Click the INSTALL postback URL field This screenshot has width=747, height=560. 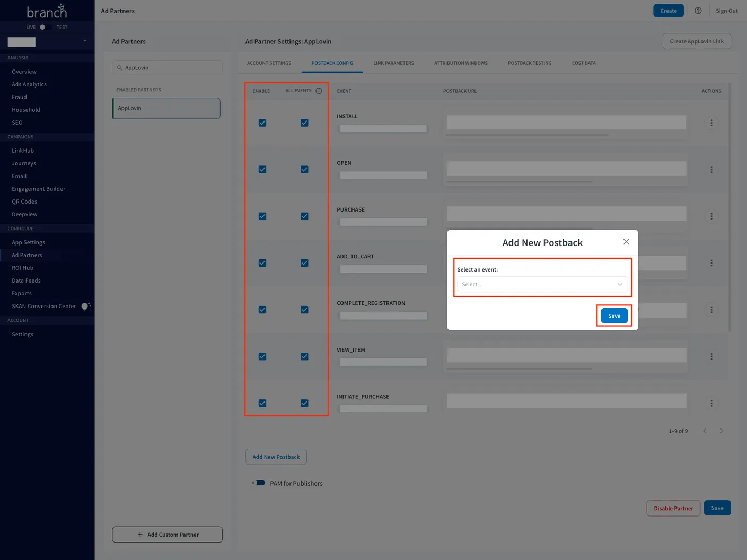point(566,122)
